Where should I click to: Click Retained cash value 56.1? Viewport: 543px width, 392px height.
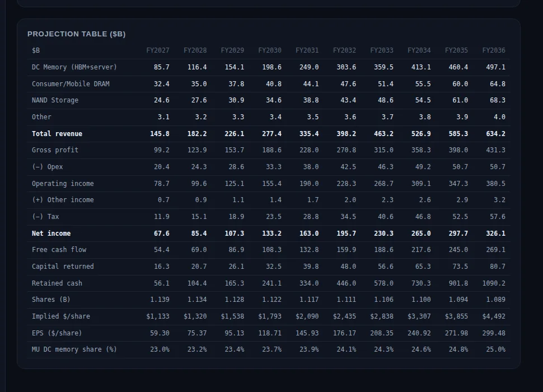point(162,283)
